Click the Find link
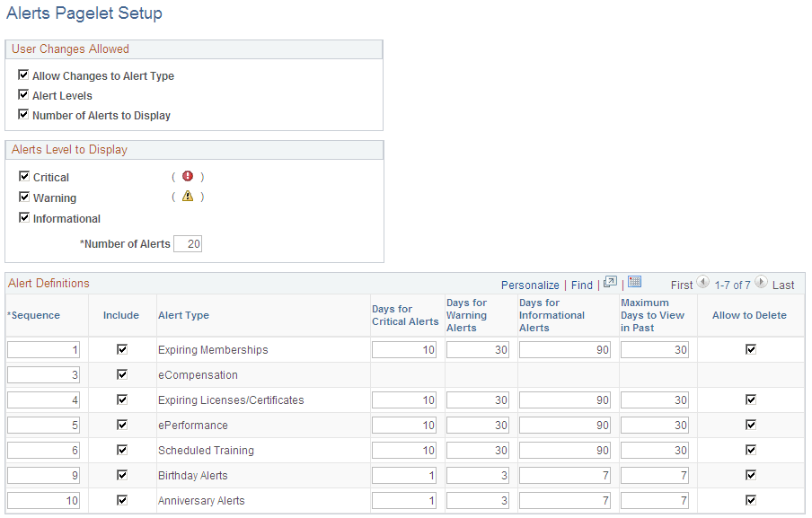The height and width of the screenshot is (518, 812). coord(581,285)
